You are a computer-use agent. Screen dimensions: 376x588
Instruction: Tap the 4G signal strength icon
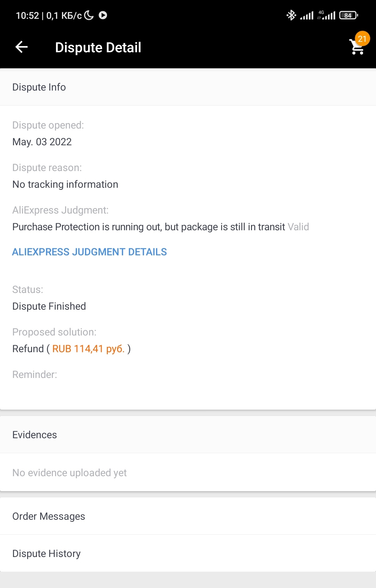(326, 15)
